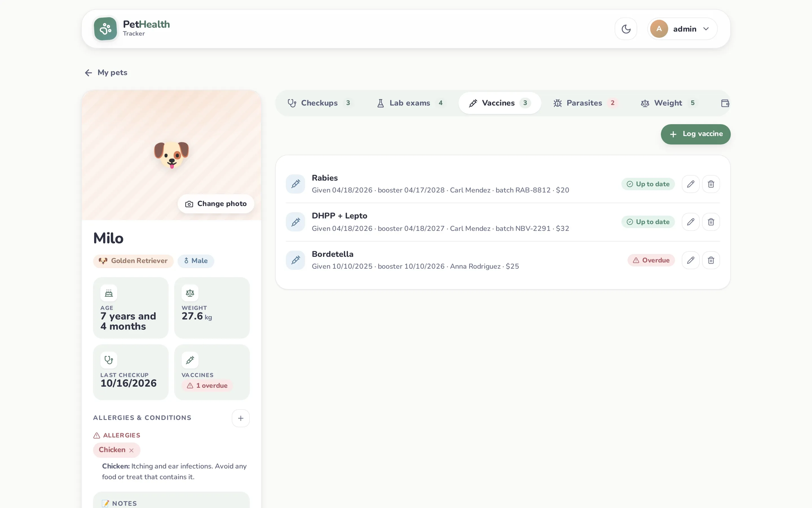This screenshot has height=508, width=812.
Task: Click the Age birthday cake icon
Action: coord(109,293)
